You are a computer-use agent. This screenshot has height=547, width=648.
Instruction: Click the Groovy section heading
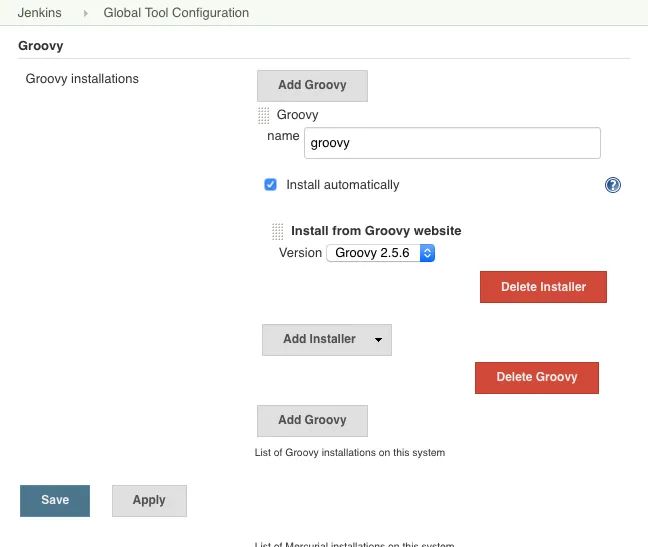pos(40,46)
